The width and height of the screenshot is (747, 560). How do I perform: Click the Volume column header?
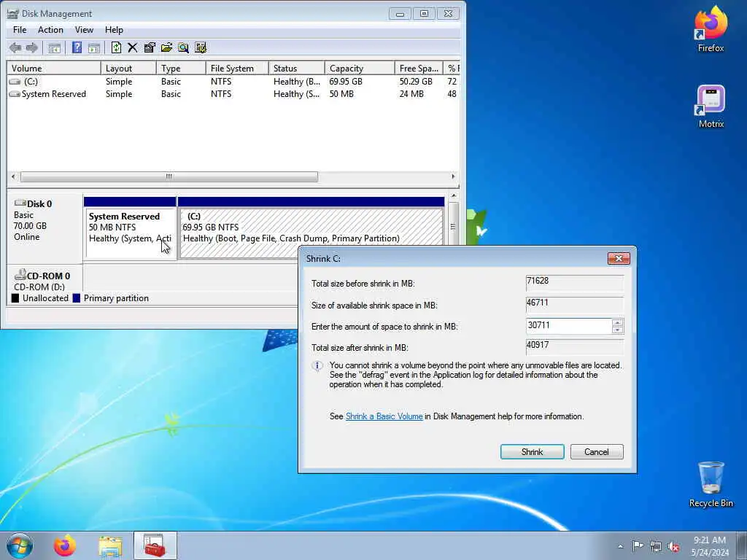[x=54, y=68]
